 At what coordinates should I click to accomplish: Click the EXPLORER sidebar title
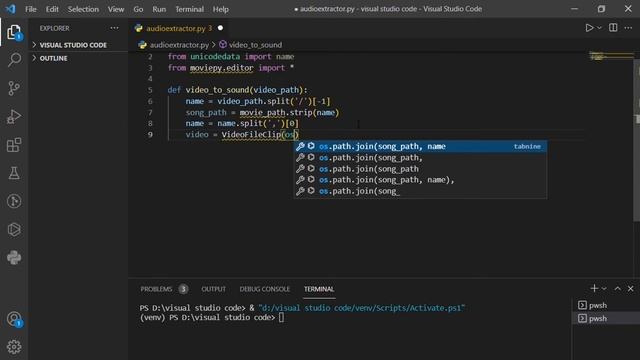[x=54, y=28]
